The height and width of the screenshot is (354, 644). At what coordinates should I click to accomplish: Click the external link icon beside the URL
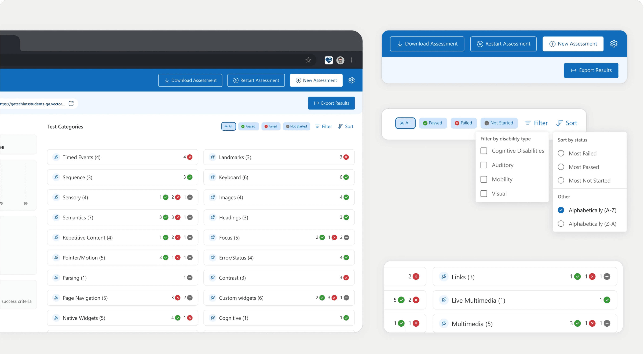(71, 103)
